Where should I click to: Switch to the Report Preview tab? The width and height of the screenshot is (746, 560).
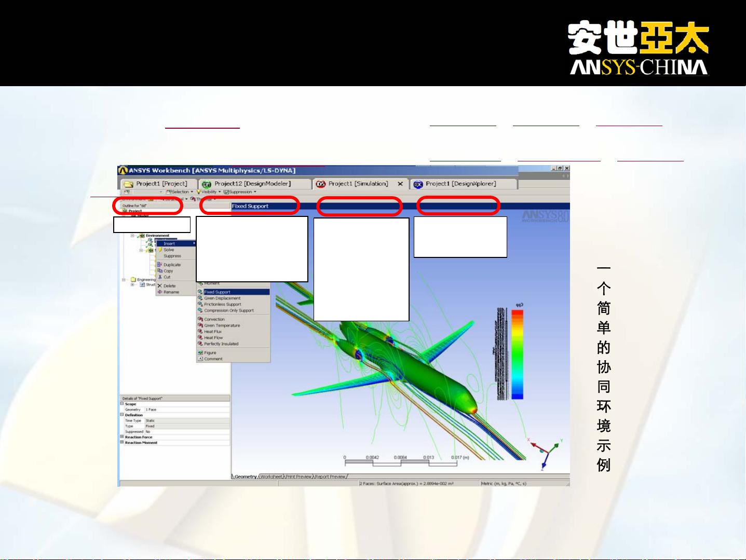coord(331,476)
